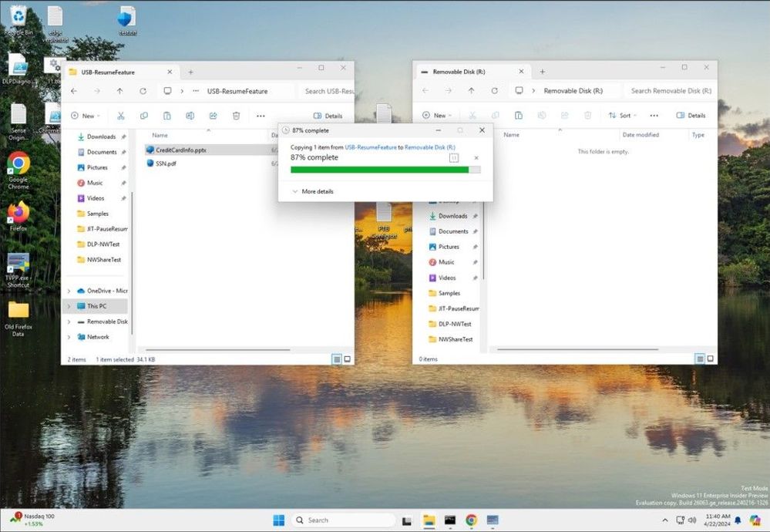Viewport: 770px width, 532px height.
Task: Open the Windows Start menu
Action: pos(278,520)
